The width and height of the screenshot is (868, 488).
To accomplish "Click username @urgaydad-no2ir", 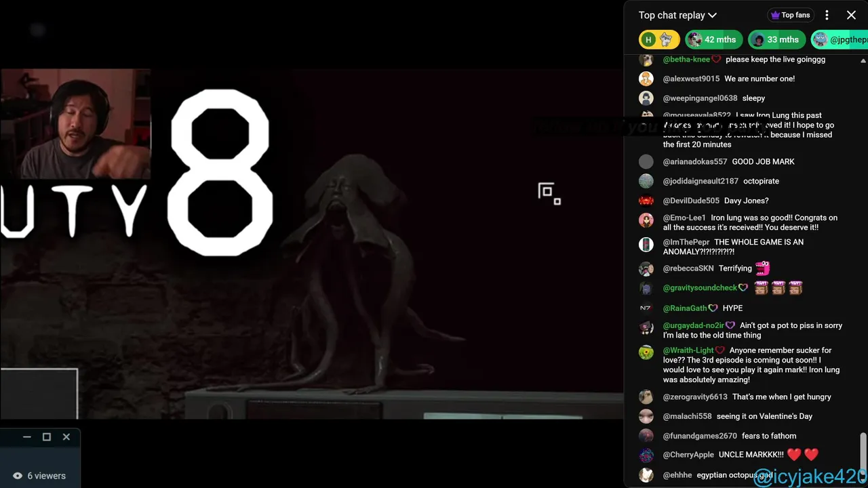I will [x=694, y=325].
